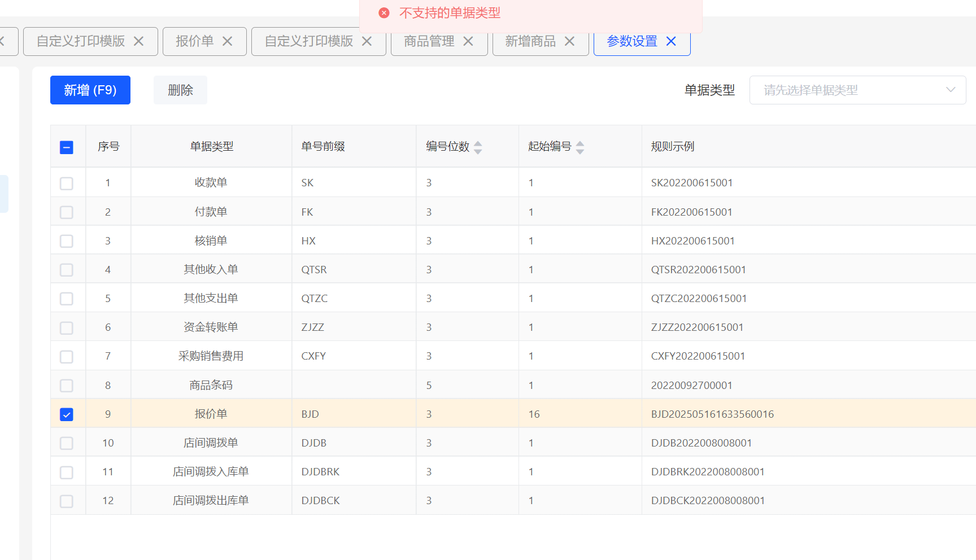Click example BJD202505161633560016

click(712, 414)
